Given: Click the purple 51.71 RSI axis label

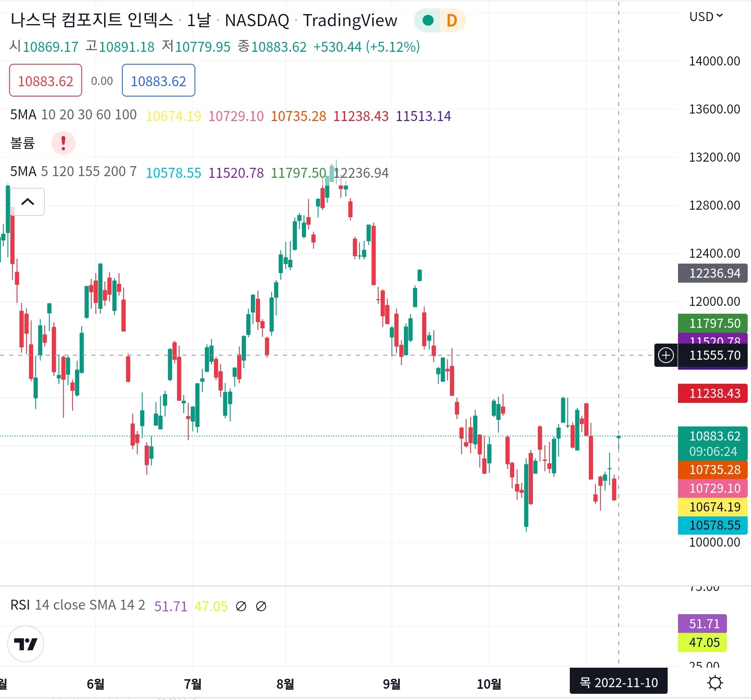Looking at the screenshot, I should pos(702,623).
